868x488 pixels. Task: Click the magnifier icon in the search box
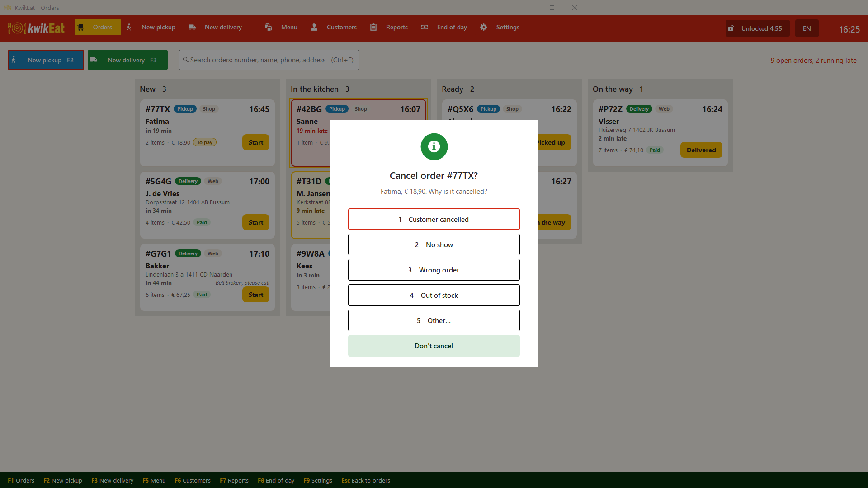185,60
